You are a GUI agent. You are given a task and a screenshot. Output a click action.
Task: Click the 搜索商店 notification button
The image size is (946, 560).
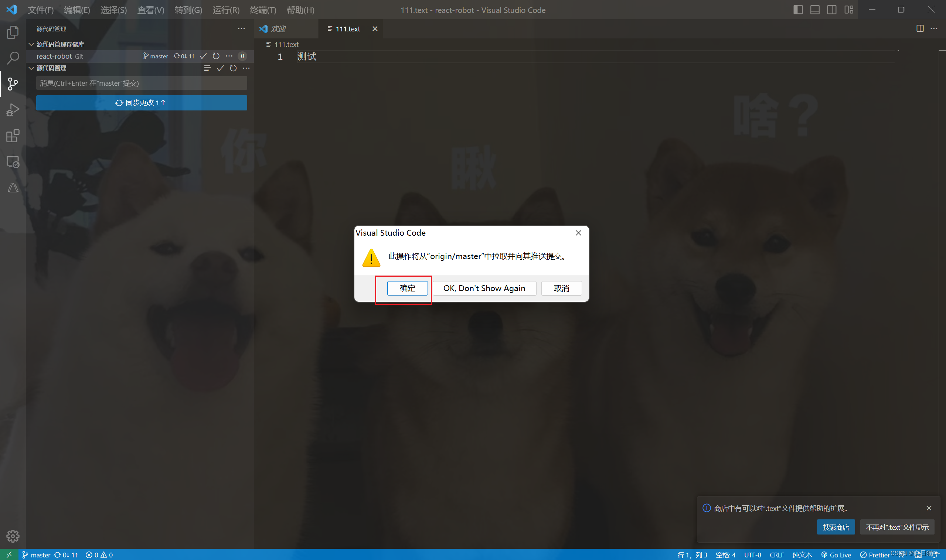point(836,527)
